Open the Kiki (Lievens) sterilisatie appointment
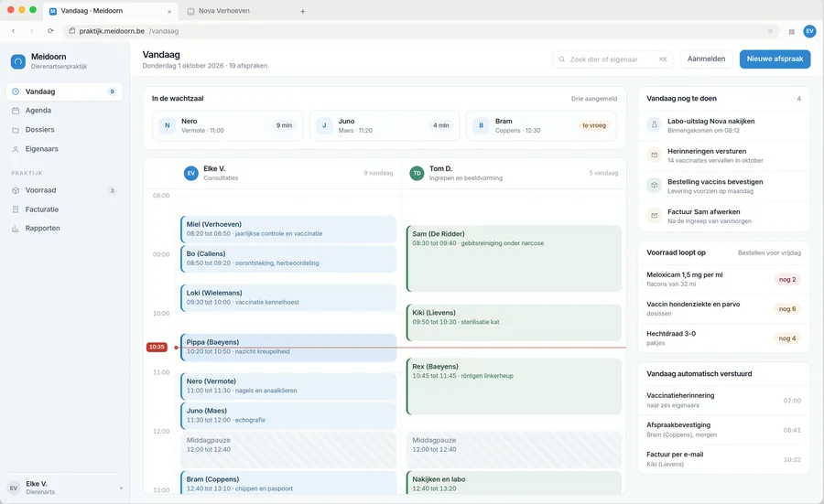Screen dimensions: 824x504 click(x=514, y=322)
